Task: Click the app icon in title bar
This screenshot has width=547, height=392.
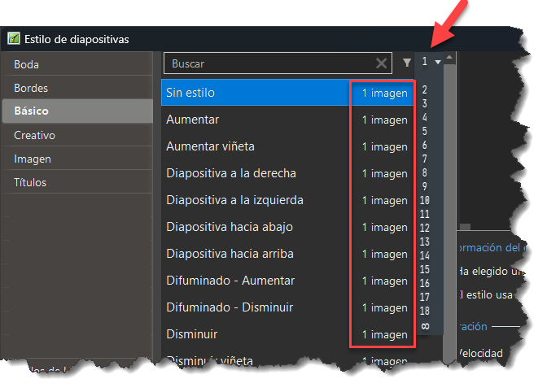Action: click(x=14, y=38)
